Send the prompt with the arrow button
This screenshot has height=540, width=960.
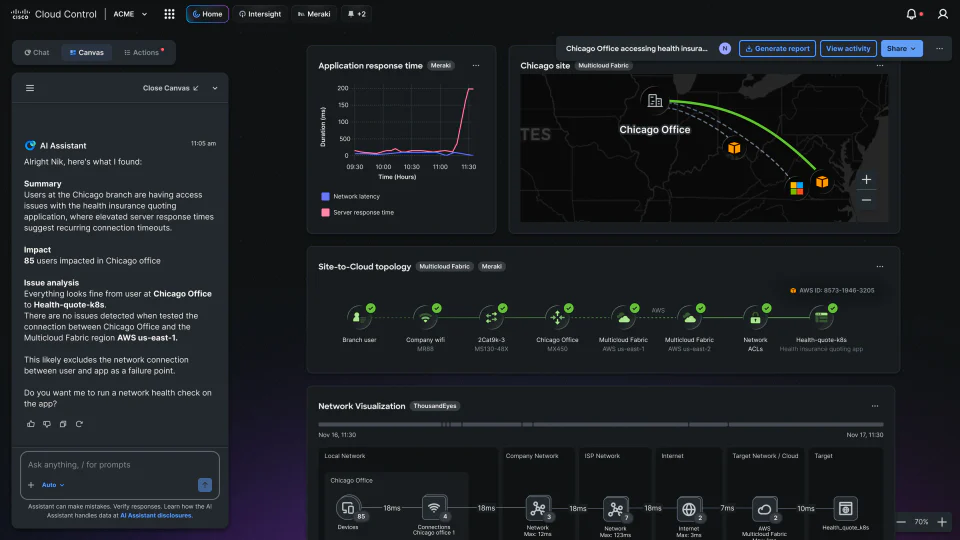tap(204, 484)
